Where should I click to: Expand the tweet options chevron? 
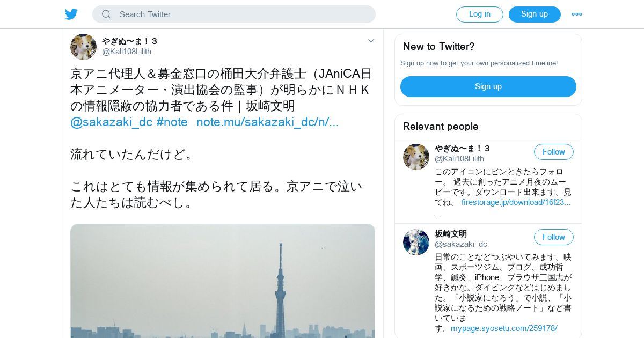(371, 41)
